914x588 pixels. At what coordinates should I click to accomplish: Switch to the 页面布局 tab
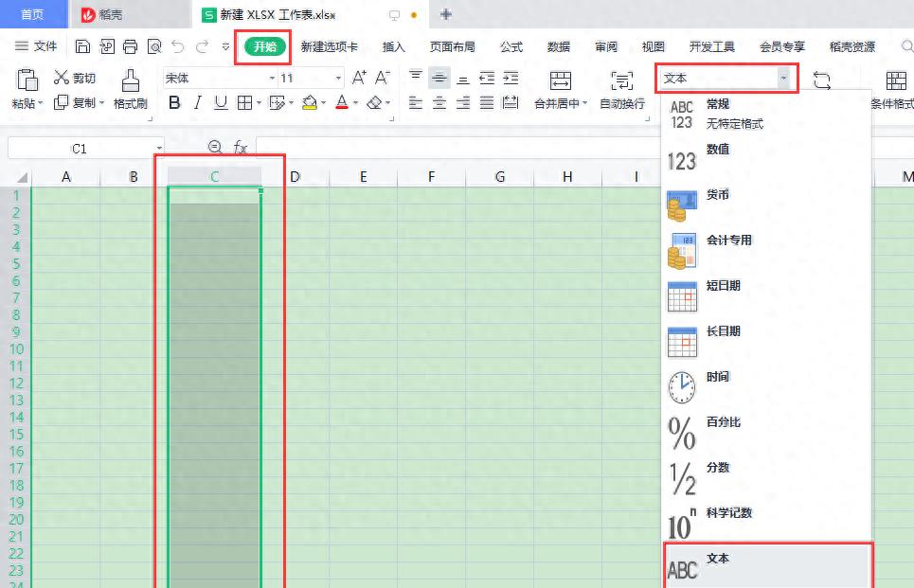[453, 46]
